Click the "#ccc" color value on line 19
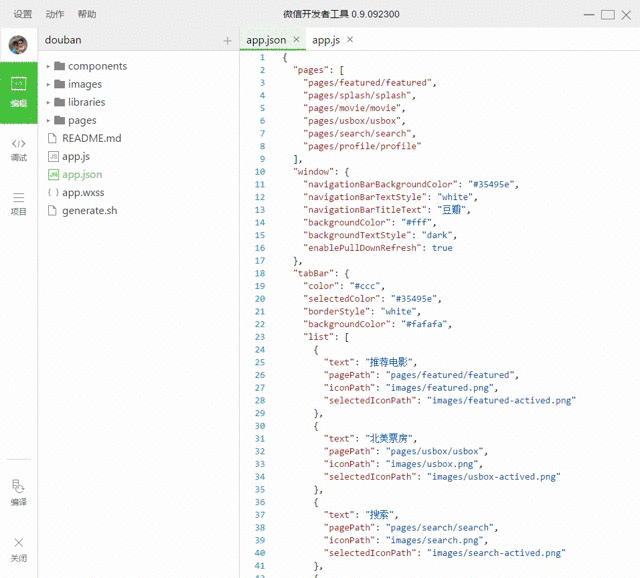This screenshot has width=640, height=578. pos(364,286)
